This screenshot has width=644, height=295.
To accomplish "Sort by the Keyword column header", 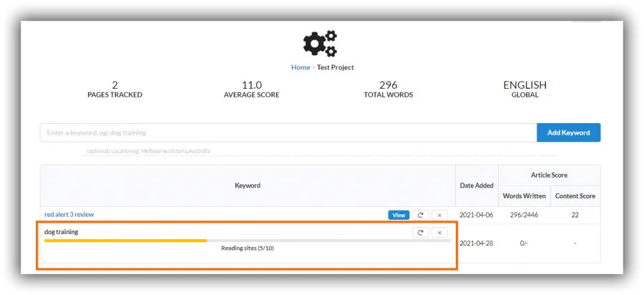I will [248, 185].
